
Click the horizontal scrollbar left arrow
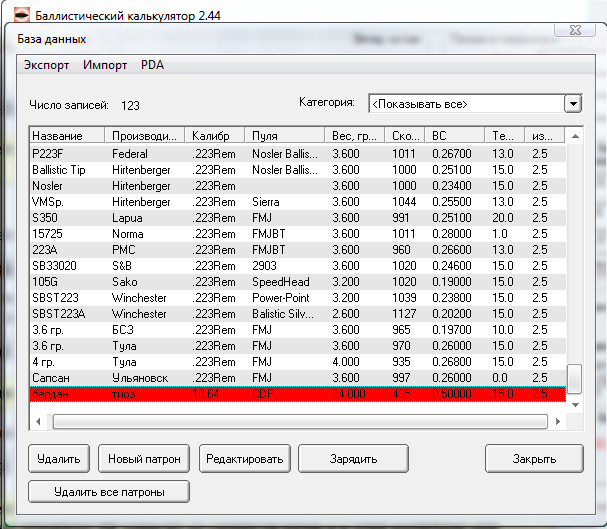(x=40, y=421)
